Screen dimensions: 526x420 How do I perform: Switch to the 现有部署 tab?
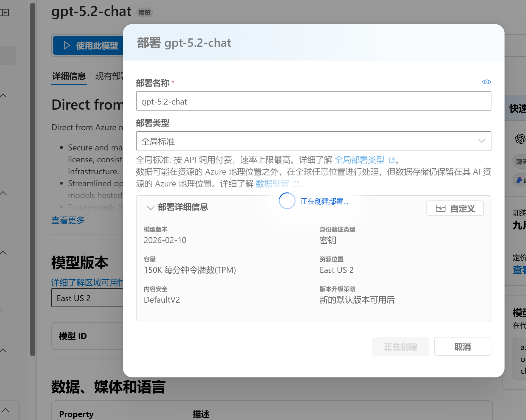pos(109,76)
